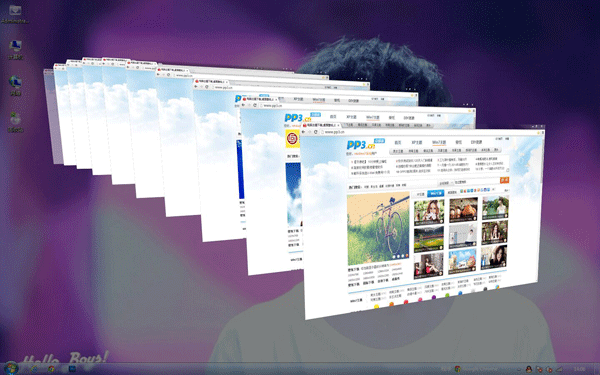This screenshot has width=600, height=375.
Task: Click the orange carousel dot on the bicycle banner
Action: (406, 255)
